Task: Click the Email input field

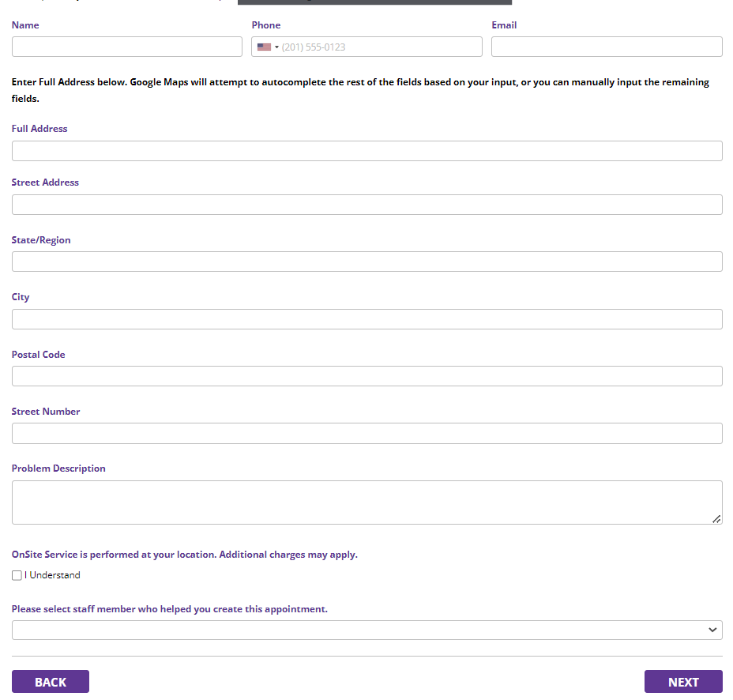Action: tap(606, 47)
